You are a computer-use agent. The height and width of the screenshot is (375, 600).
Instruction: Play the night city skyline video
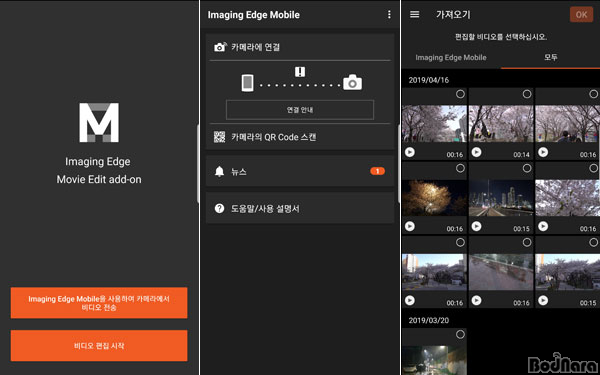[476, 226]
